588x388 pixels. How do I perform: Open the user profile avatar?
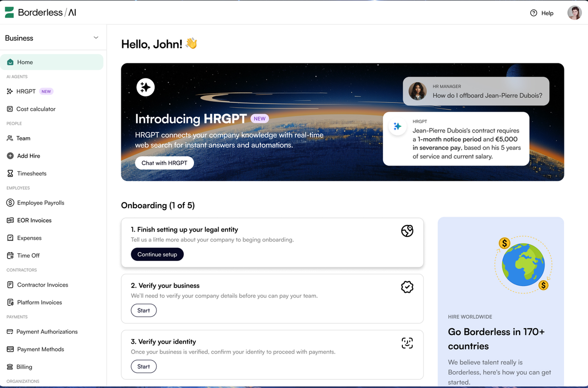[574, 13]
